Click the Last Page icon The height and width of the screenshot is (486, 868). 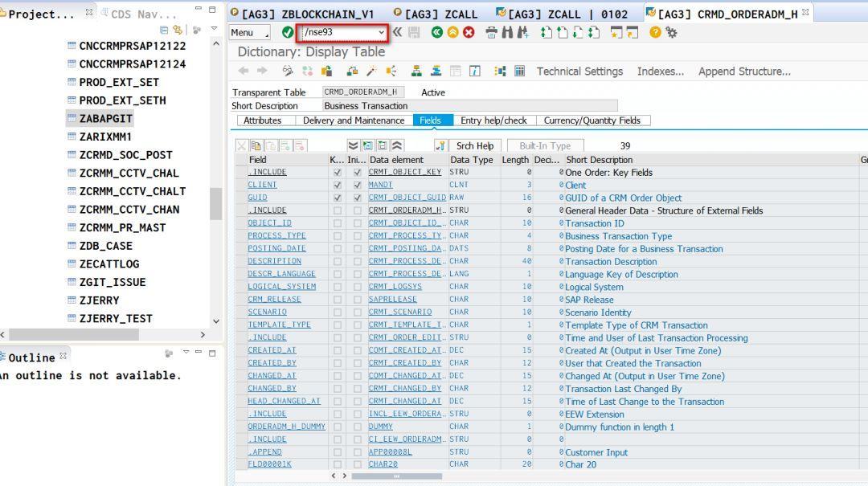(594, 33)
